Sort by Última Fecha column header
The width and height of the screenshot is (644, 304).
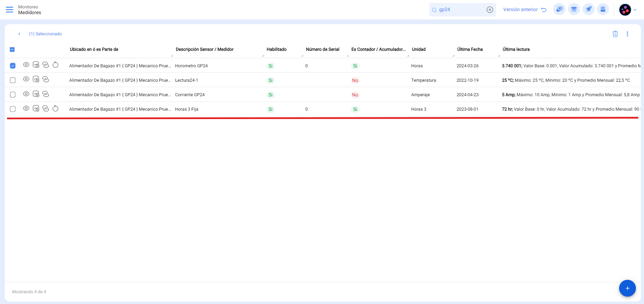coord(470,49)
